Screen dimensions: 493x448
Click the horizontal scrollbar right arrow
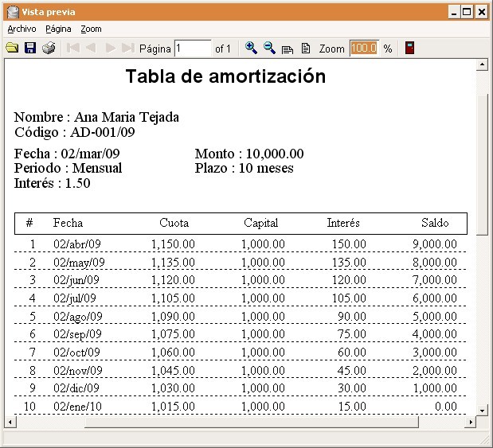click(x=471, y=422)
